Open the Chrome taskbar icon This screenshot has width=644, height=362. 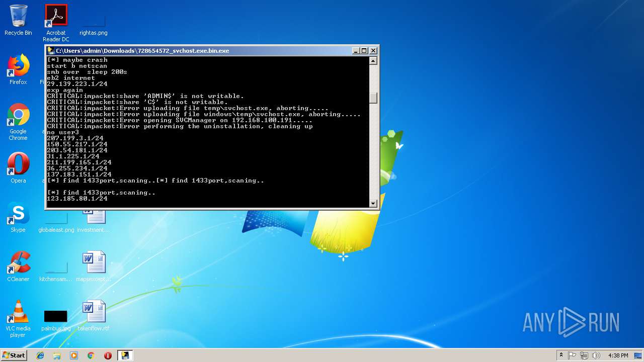91,355
